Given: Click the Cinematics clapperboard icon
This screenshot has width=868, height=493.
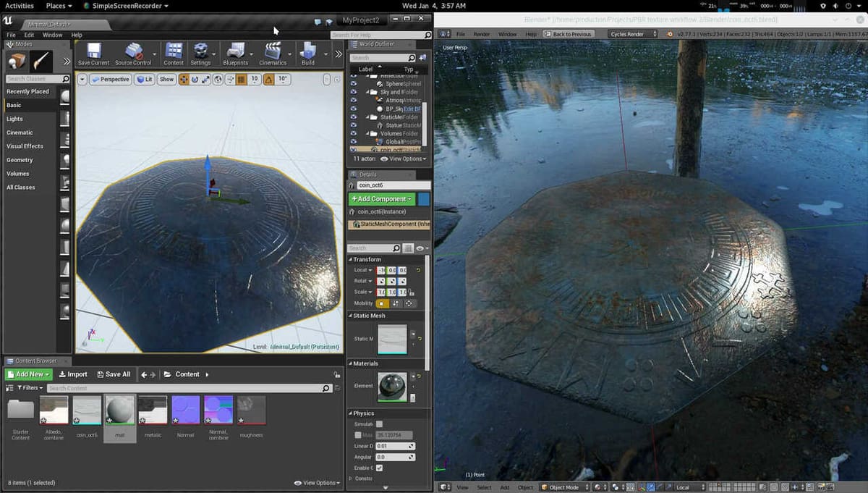Looking at the screenshot, I should (x=273, y=51).
